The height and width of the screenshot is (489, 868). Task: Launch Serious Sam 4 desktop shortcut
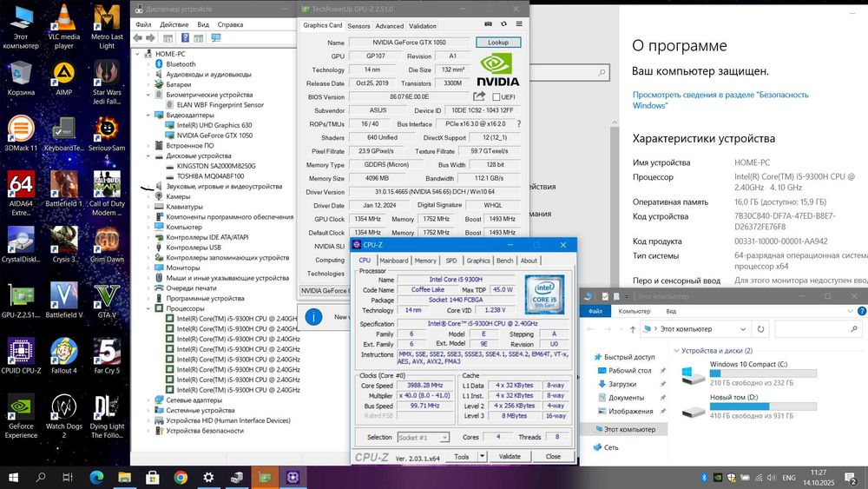click(107, 137)
